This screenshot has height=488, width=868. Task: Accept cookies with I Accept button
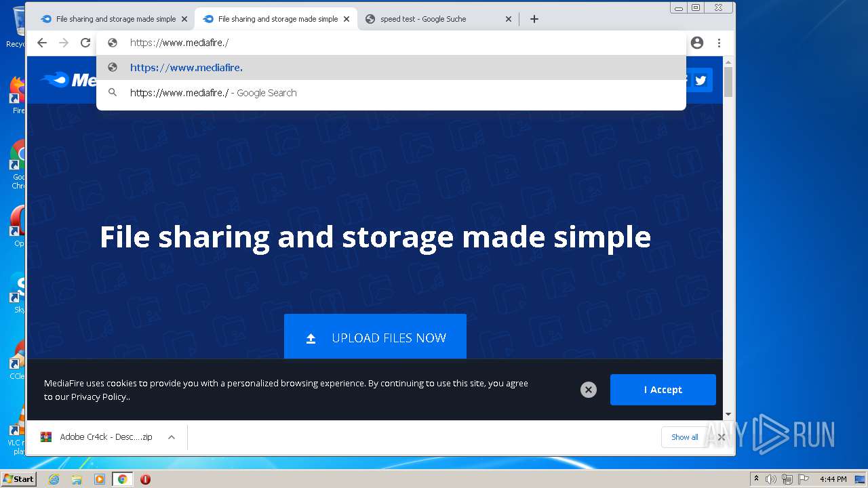coord(663,390)
